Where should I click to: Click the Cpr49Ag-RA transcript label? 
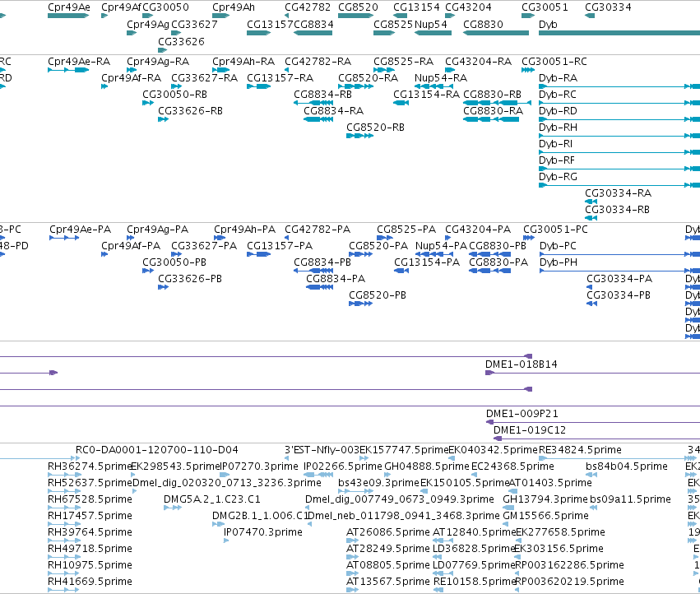click(158, 62)
